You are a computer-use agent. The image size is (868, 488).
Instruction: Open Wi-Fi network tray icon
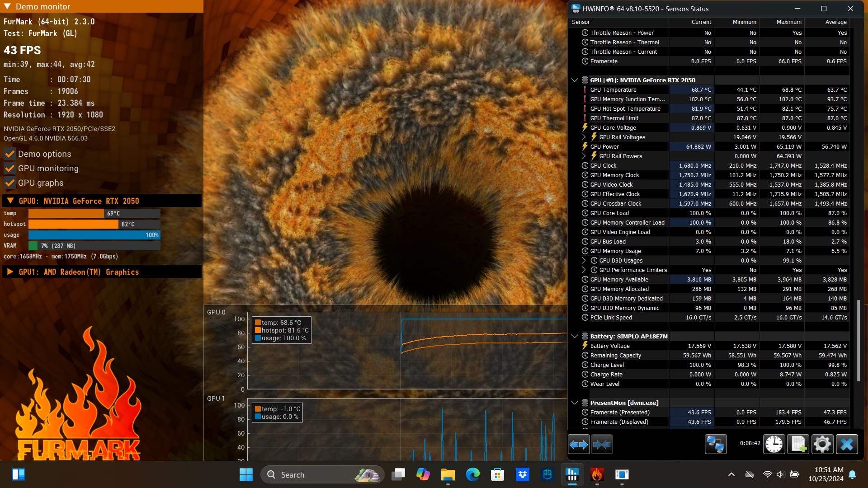(x=767, y=474)
